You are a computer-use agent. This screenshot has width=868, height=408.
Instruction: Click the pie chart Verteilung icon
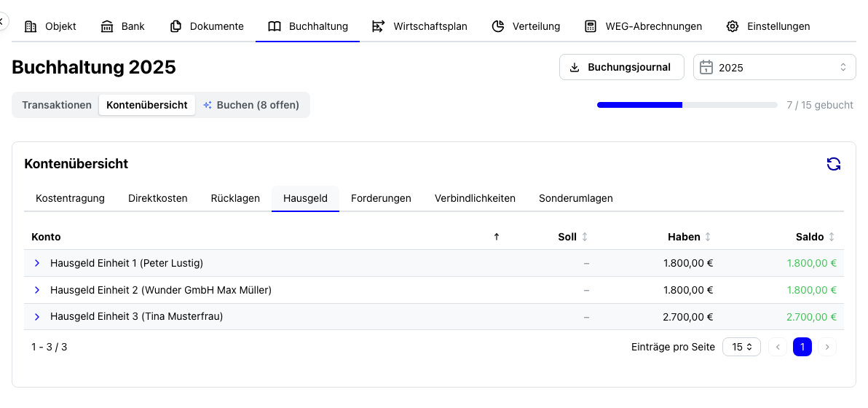497,26
